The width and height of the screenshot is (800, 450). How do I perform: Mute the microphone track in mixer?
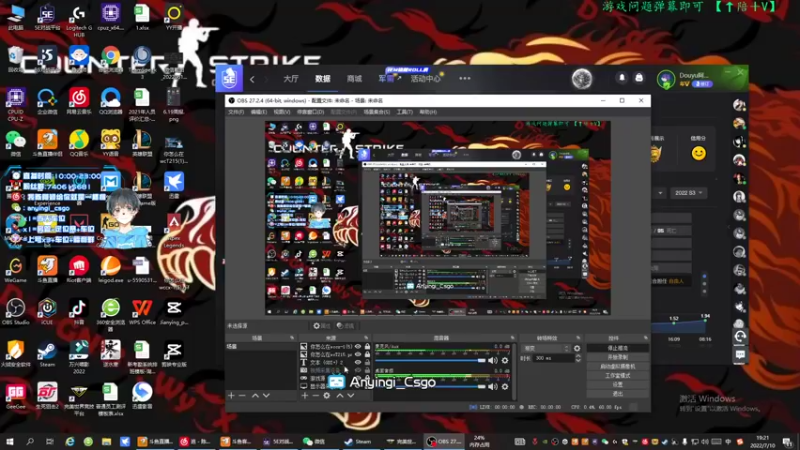click(492, 361)
